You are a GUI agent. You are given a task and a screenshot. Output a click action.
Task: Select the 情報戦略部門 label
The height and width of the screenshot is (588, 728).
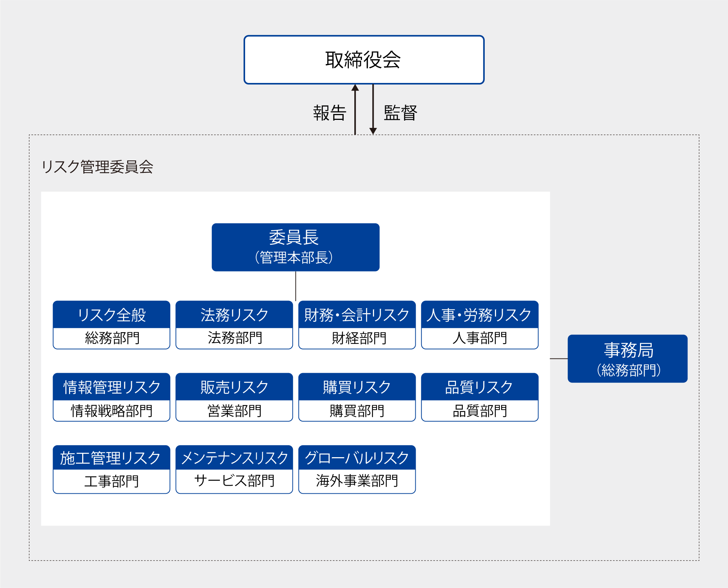[111, 411]
